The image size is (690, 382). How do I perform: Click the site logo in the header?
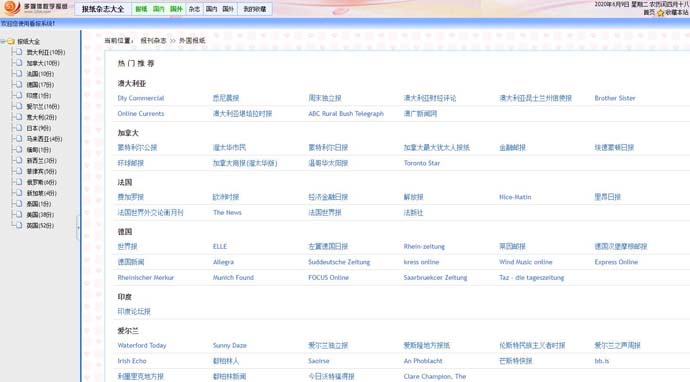pos(35,7)
